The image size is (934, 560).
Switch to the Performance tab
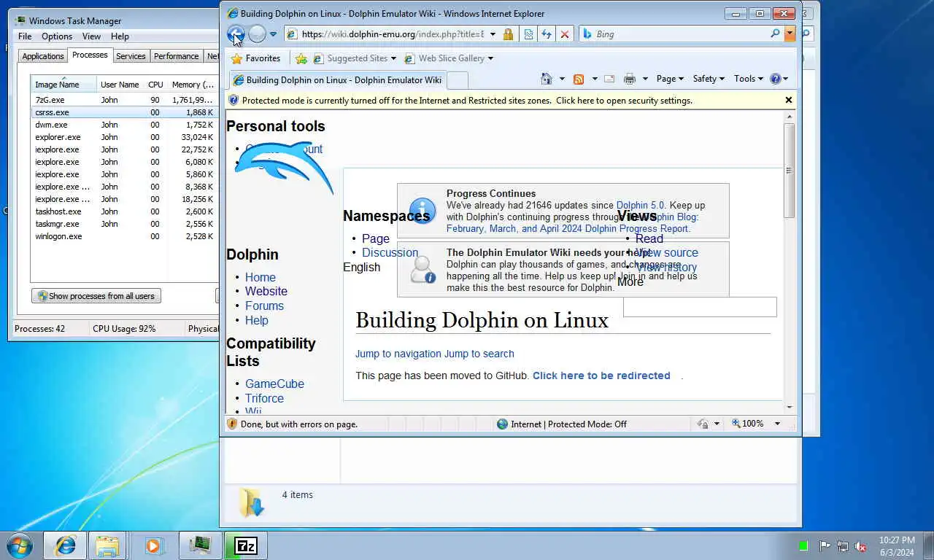176,56
